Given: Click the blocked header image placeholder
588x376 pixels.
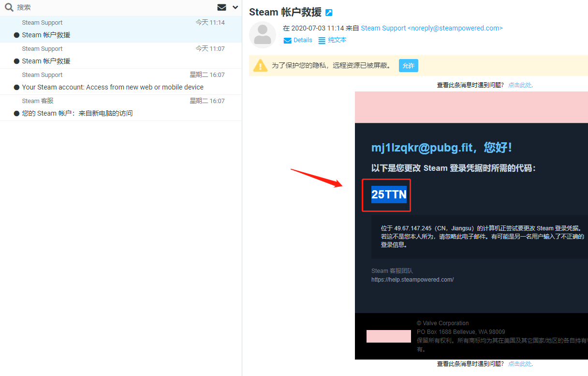Looking at the screenshot, I should 471,107.
